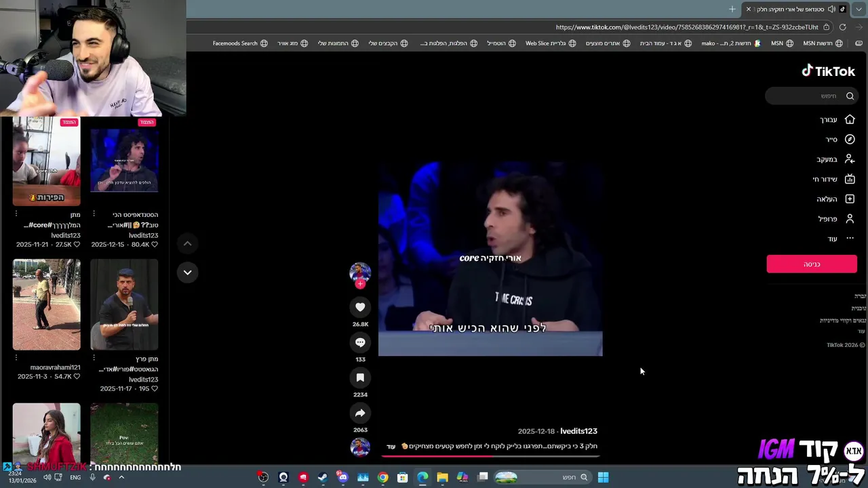The width and height of the screenshot is (868, 488).
Task: Click the search magnifier icon in TikTok
Action: pyautogui.click(x=850, y=96)
